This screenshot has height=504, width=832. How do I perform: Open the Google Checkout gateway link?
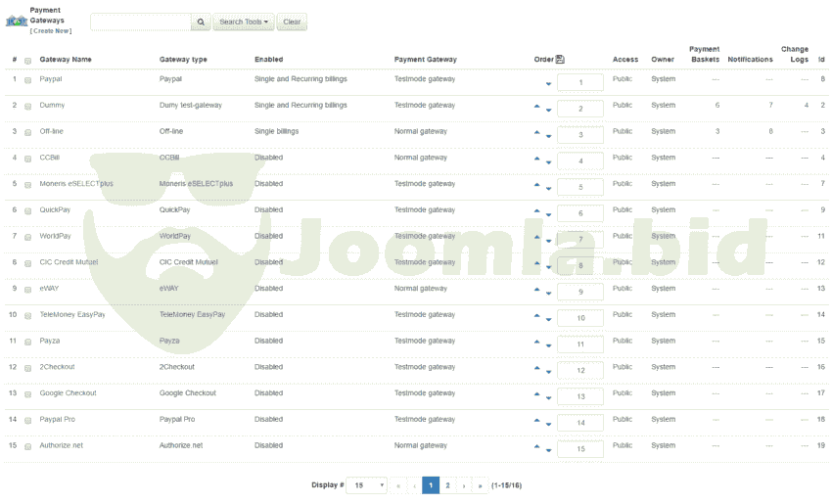click(68, 393)
